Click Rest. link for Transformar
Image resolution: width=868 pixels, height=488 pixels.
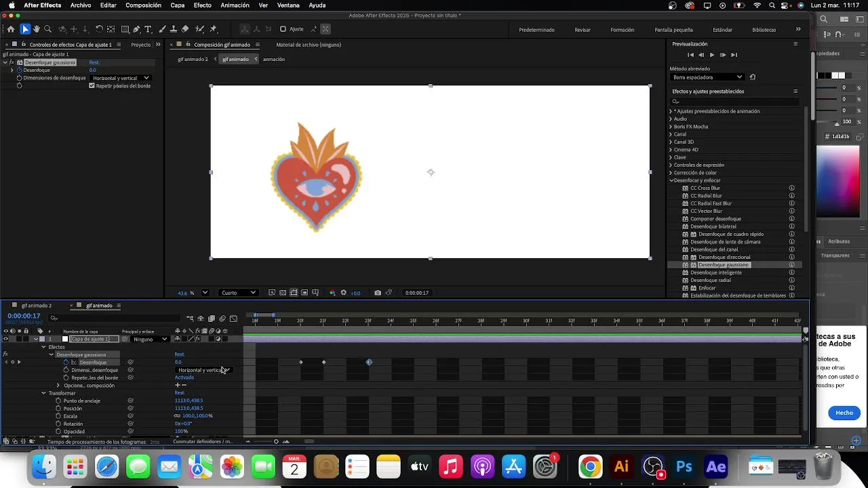[x=180, y=393]
